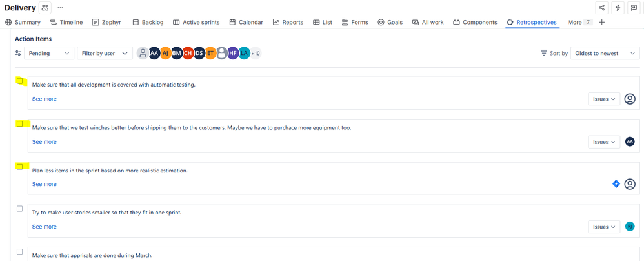Open the Oldest to newest sort dropdown
The image size is (644, 261).
click(605, 53)
